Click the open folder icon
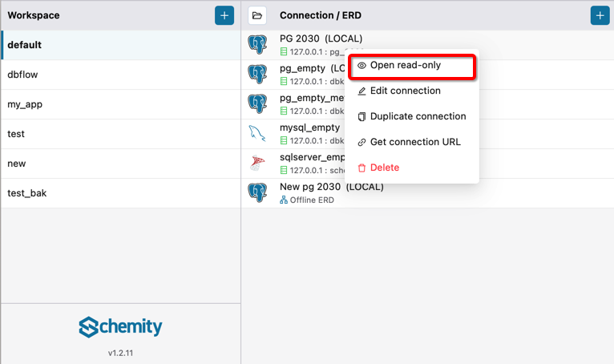 257,15
